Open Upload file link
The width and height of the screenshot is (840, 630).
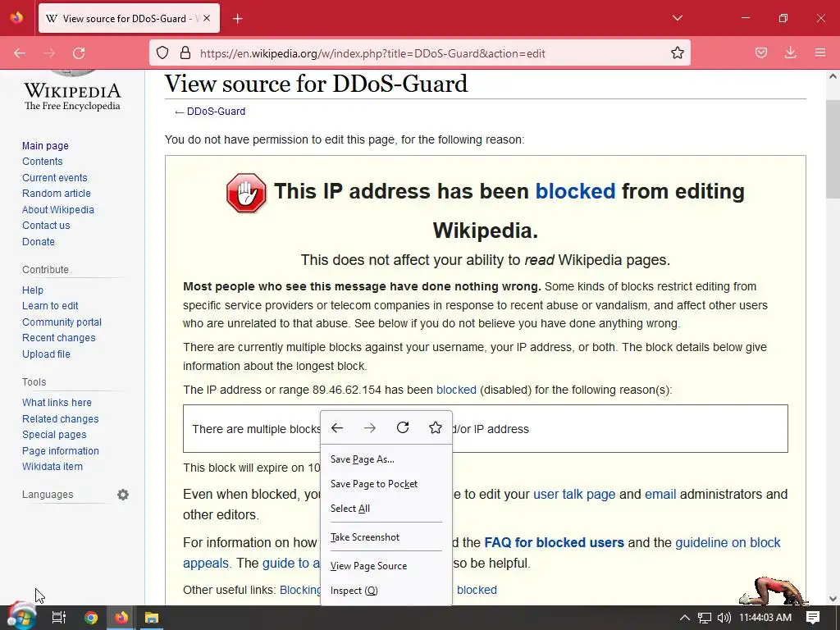coord(46,354)
